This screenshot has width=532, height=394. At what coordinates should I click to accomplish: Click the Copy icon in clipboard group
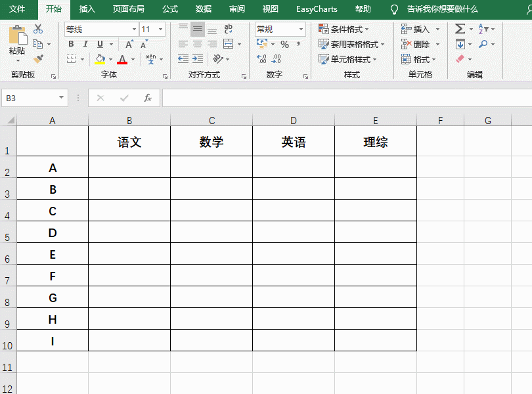coord(37,44)
